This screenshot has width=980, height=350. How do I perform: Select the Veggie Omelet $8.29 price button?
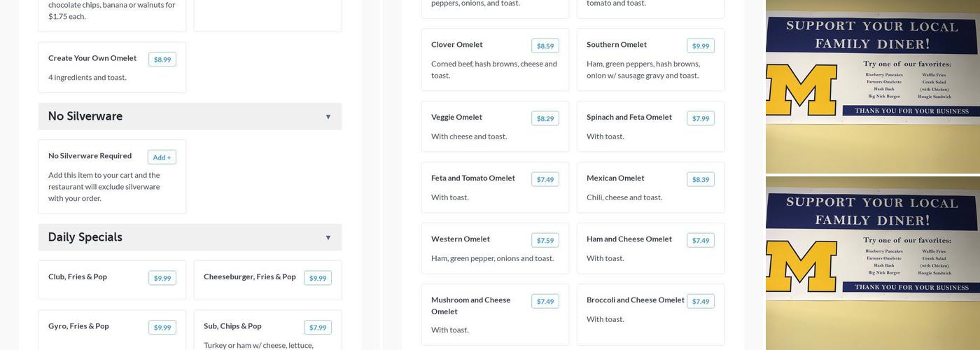pyautogui.click(x=545, y=119)
